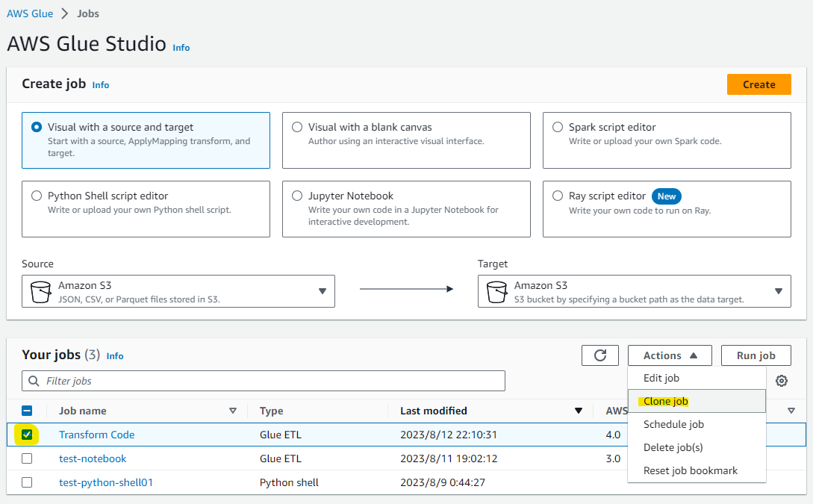
Task: Choose Clone job from Actions menu
Action: pyautogui.click(x=666, y=401)
